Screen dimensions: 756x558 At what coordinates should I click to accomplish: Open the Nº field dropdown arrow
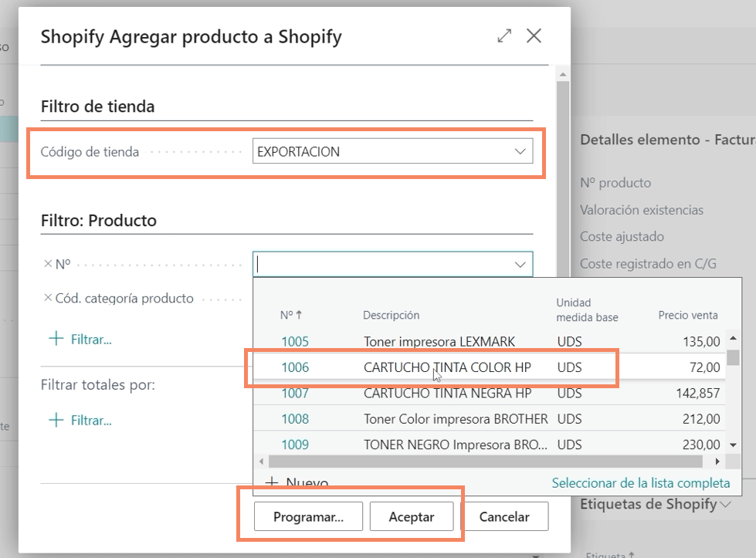click(x=520, y=264)
